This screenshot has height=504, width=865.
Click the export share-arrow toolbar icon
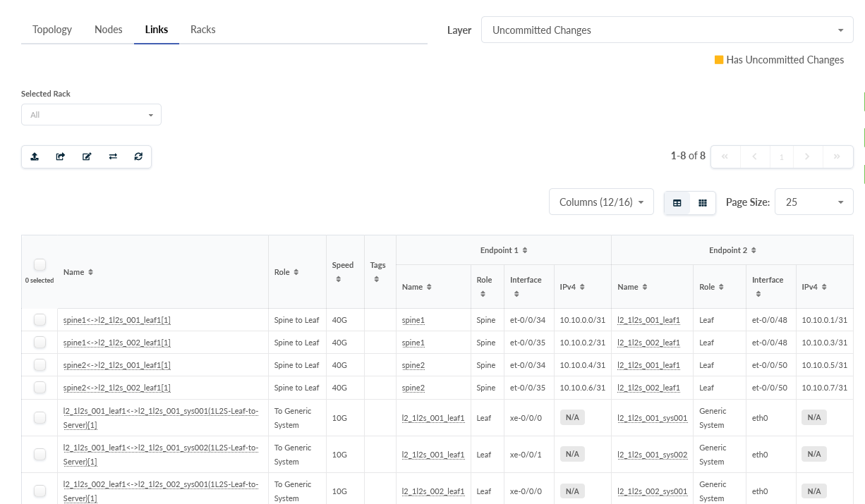pos(61,156)
